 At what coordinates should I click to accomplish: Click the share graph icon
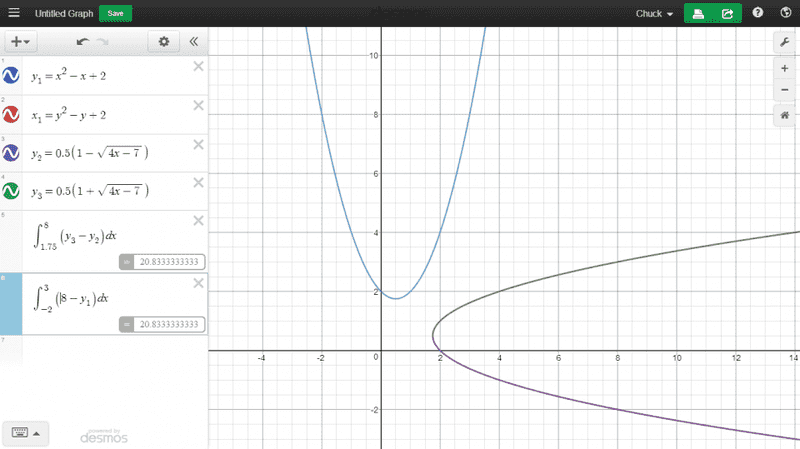coord(727,14)
